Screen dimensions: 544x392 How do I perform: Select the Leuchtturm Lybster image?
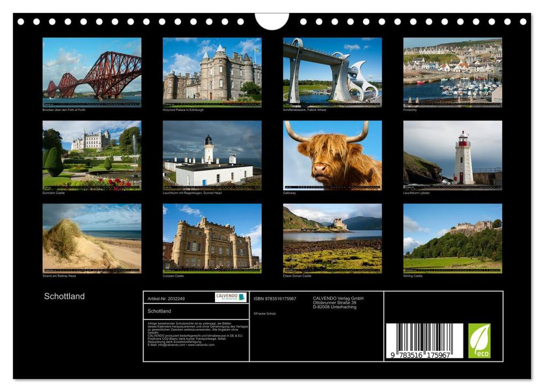click(x=451, y=156)
